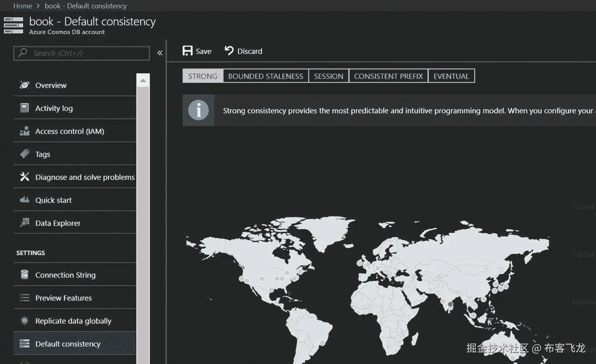Click the Quick start cloud icon
Viewport: 596px width, 364px height.
[x=25, y=200]
